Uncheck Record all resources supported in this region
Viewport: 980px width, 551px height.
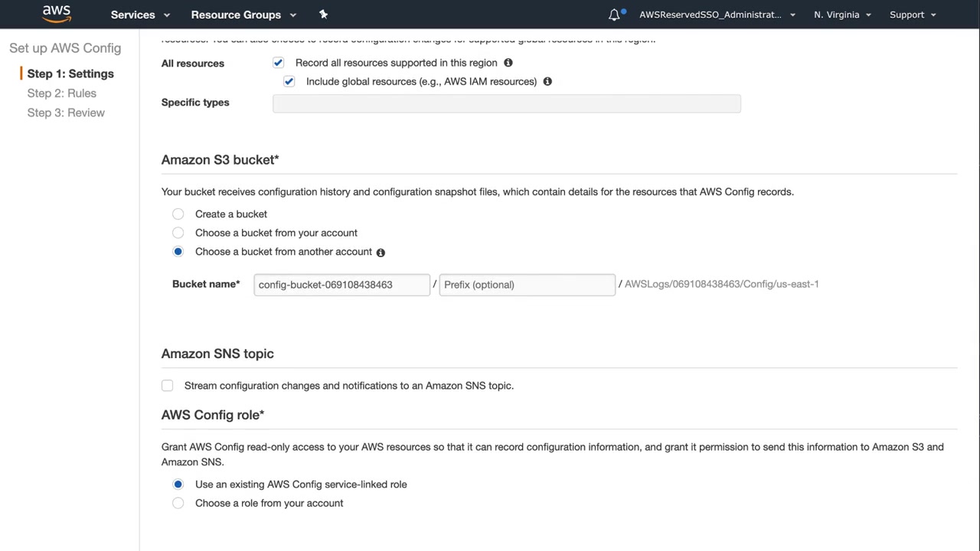click(x=278, y=63)
